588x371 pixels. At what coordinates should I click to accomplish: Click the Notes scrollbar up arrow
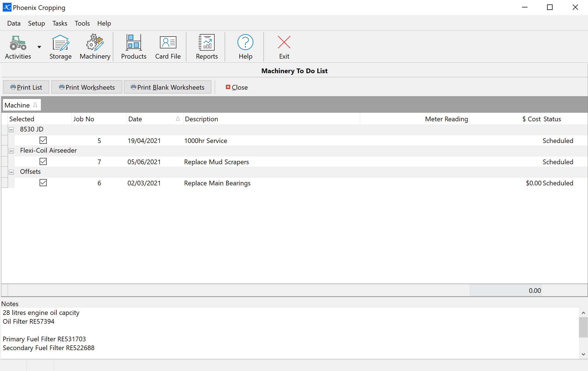tap(583, 313)
